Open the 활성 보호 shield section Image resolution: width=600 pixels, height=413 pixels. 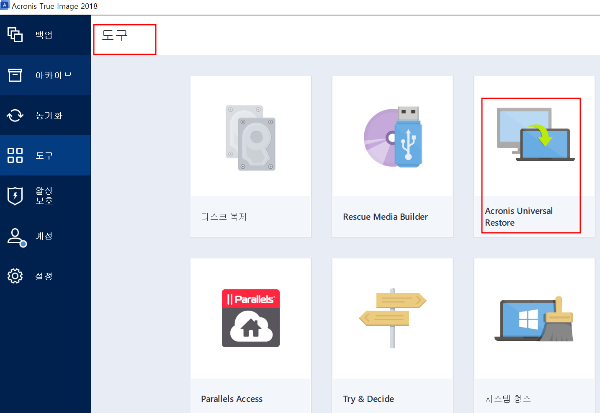[x=45, y=196]
